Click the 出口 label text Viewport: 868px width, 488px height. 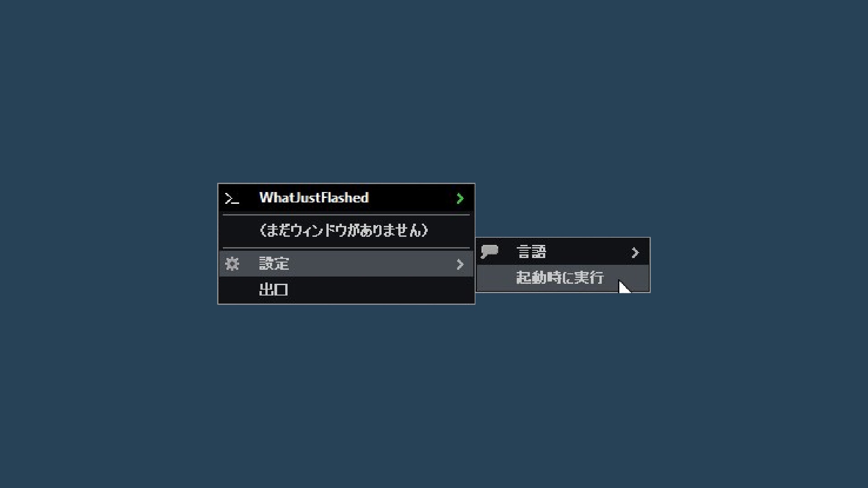point(274,290)
